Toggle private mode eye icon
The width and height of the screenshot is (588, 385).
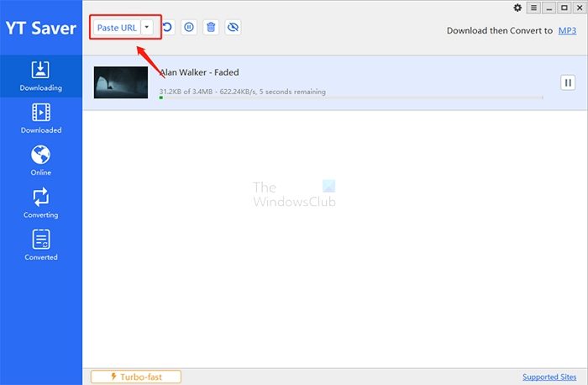coord(233,27)
